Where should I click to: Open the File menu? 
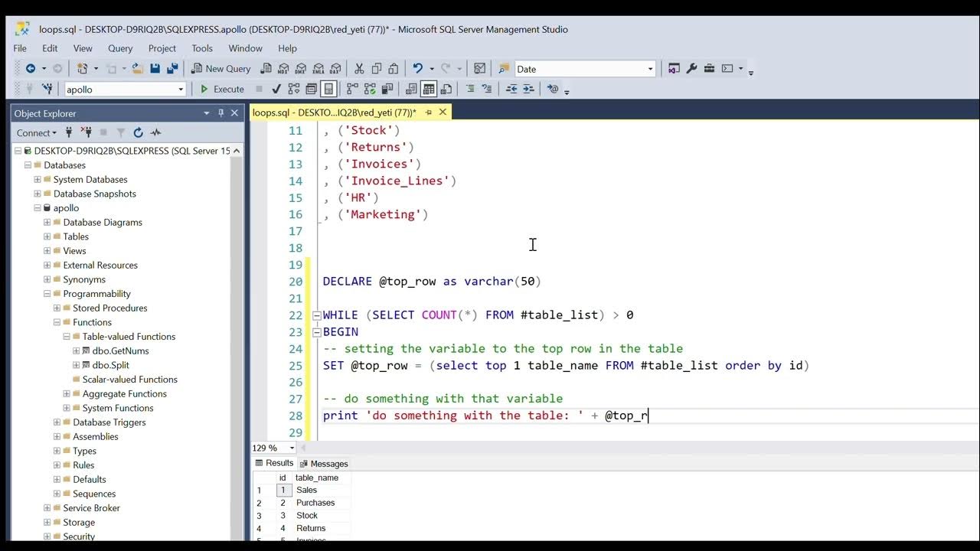tap(20, 48)
